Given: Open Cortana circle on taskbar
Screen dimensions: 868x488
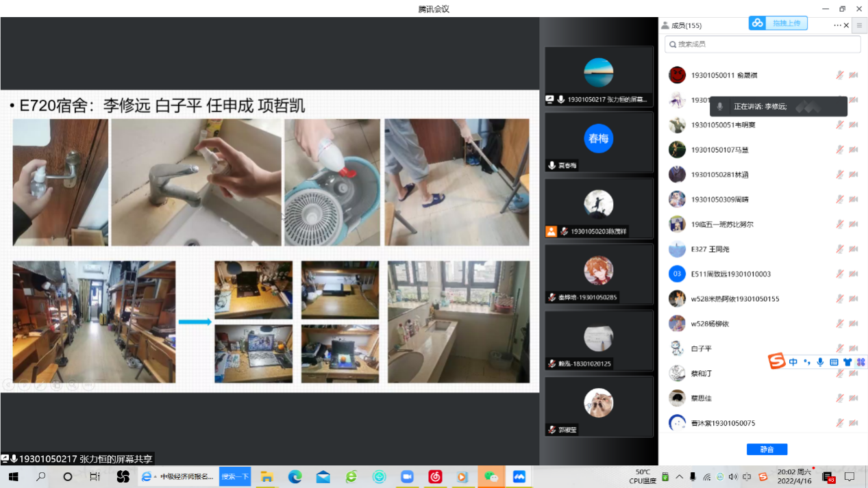Looking at the screenshot, I should click(68, 476).
